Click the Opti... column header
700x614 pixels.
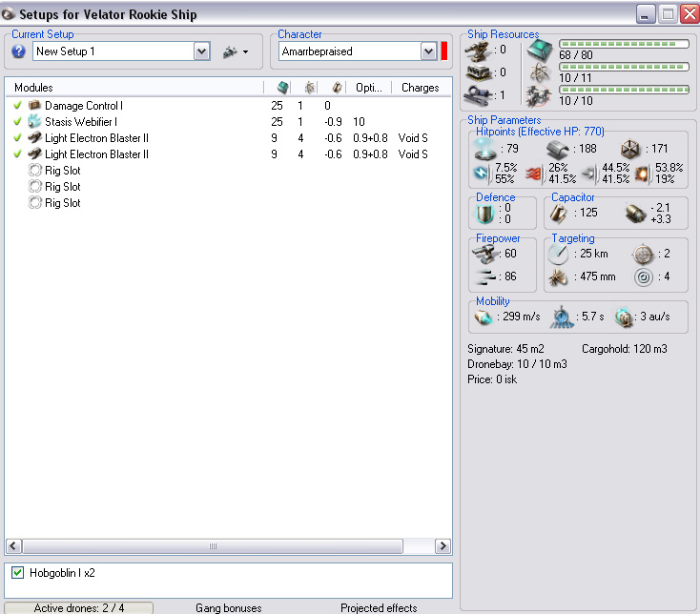coord(369,88)
